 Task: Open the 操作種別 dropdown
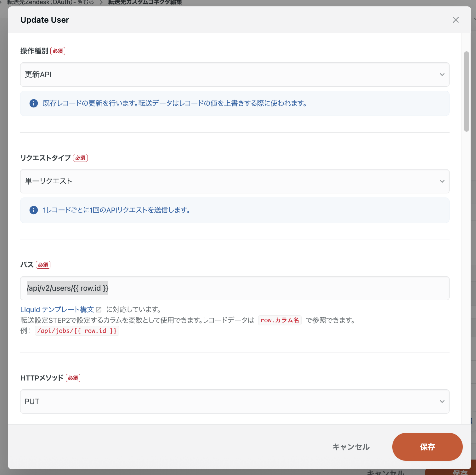point(235,75)
